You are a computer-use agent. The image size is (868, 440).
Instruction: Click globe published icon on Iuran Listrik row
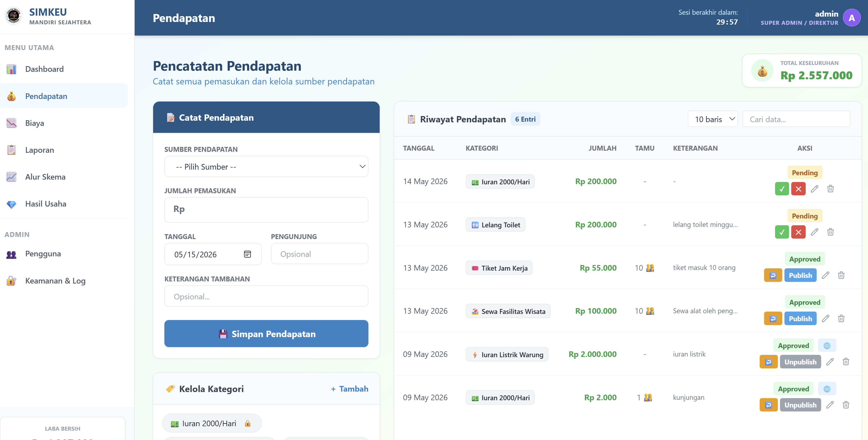click(x=827, y=345)
